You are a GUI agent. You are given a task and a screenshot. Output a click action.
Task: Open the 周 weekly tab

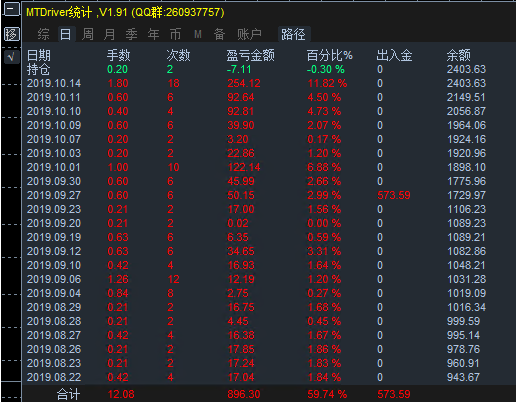(x=88, y=34)
